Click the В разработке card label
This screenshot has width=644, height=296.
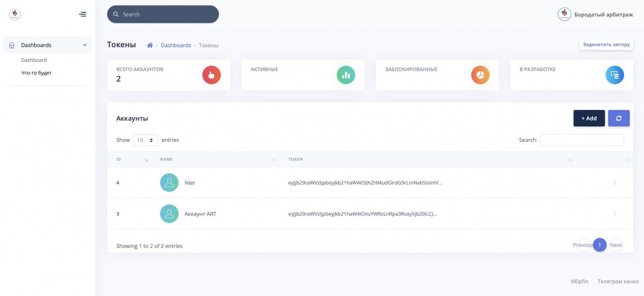(x=538, y=70)
